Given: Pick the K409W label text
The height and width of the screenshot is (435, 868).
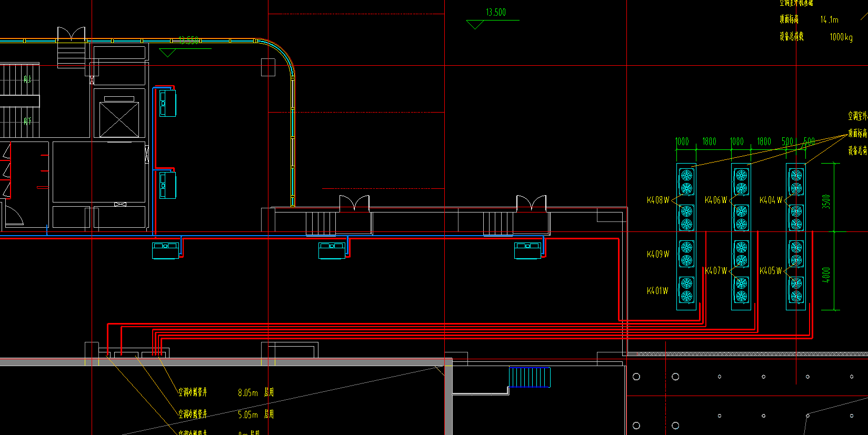Looking at the screenshot, I should 658,255.
